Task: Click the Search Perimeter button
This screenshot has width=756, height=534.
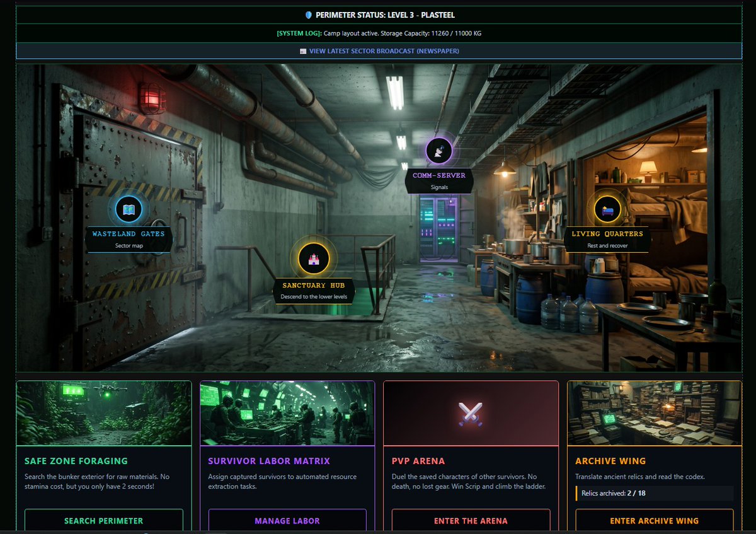Action: (104, 521)
